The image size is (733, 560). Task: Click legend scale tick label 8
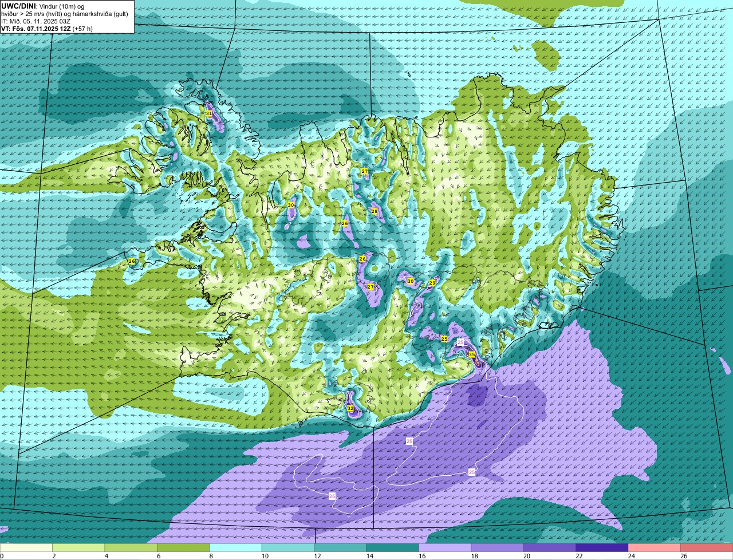pos(210,556)
